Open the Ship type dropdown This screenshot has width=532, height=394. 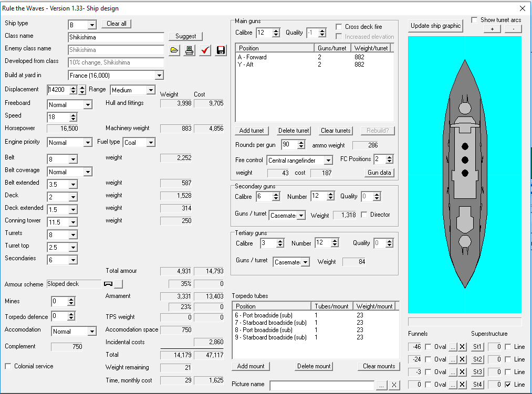tap(92, 25)
